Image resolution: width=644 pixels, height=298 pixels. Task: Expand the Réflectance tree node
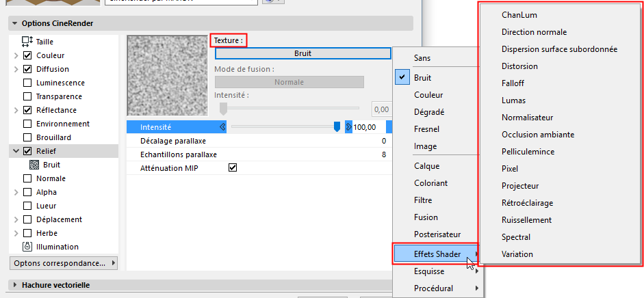16,110
